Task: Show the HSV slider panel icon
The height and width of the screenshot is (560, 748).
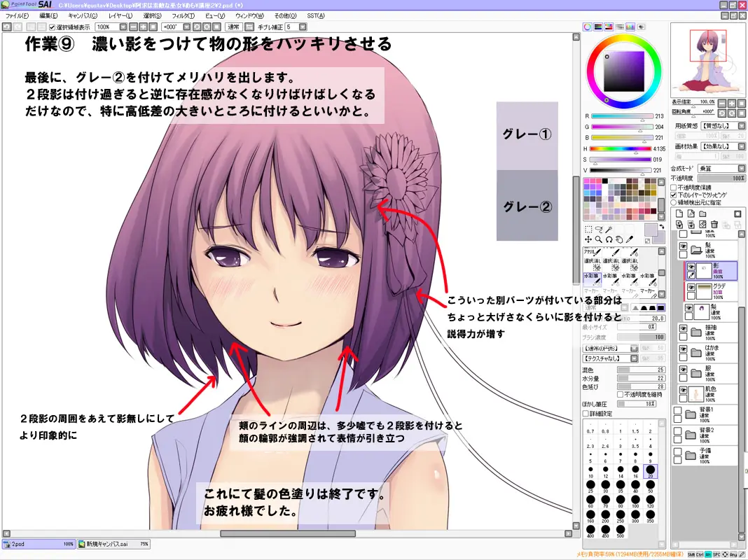Action: (x=609, y=27)
